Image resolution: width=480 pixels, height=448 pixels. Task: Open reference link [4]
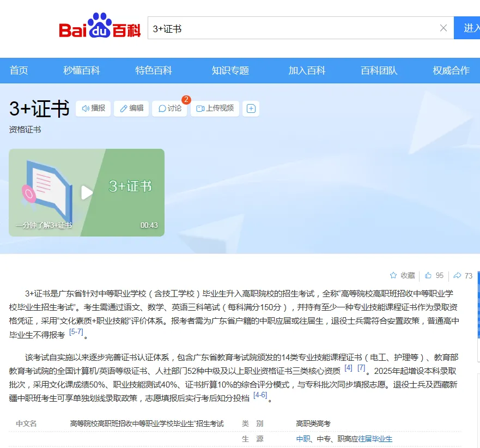(x=348, y=367)
